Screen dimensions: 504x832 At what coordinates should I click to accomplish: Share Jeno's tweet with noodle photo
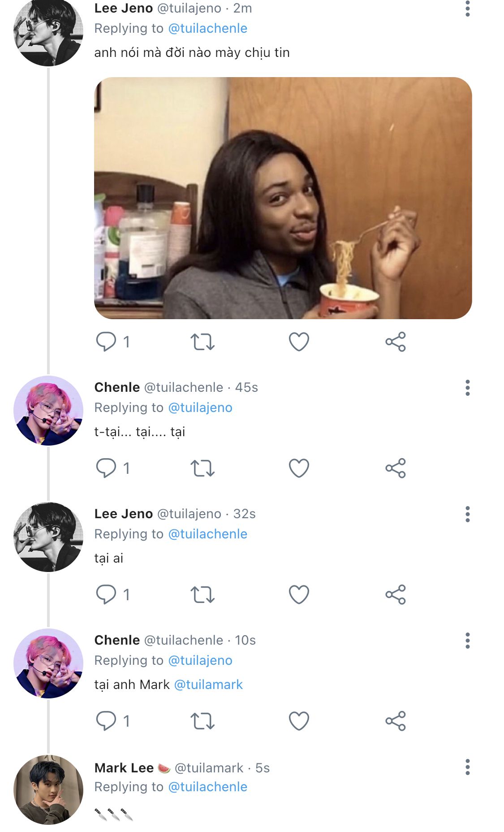(395, 342)
